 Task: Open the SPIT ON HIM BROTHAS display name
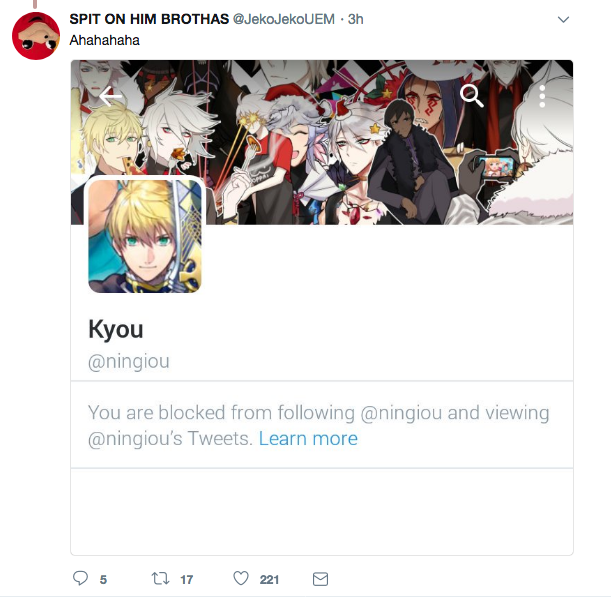coord(149,19)
